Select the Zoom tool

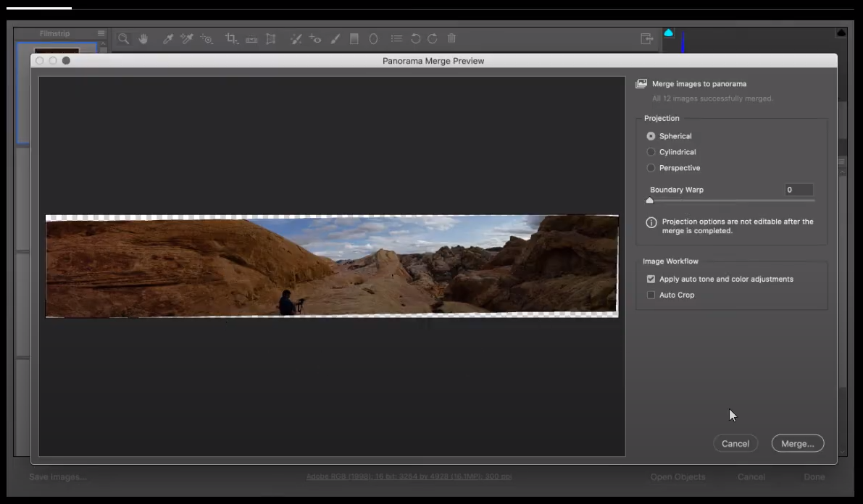[123, 38]
